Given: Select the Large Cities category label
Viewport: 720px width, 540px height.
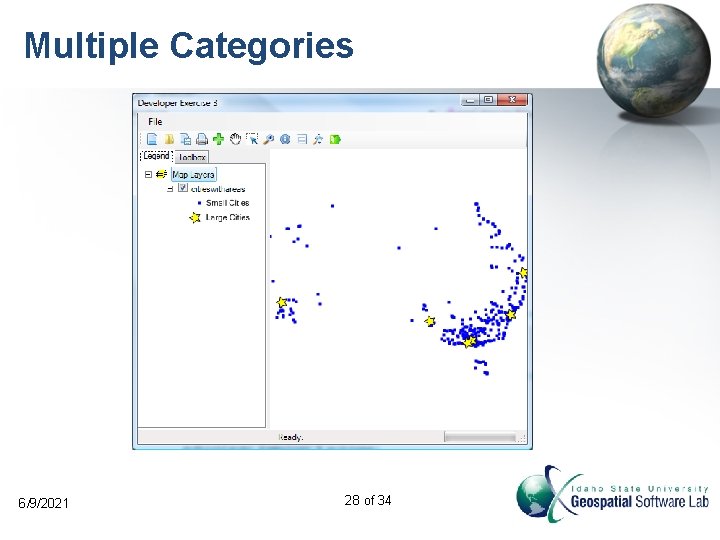Looking at the screenshot, I should 228,217.
